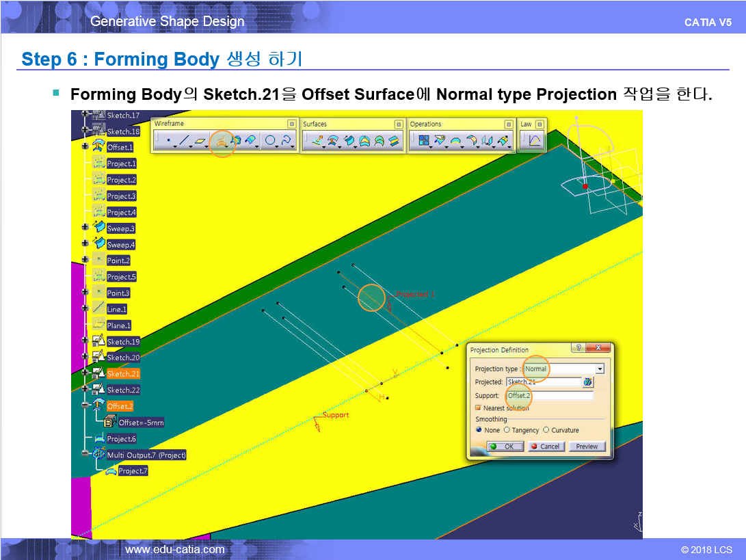Click the Plane tool icon

coord(200,142)
